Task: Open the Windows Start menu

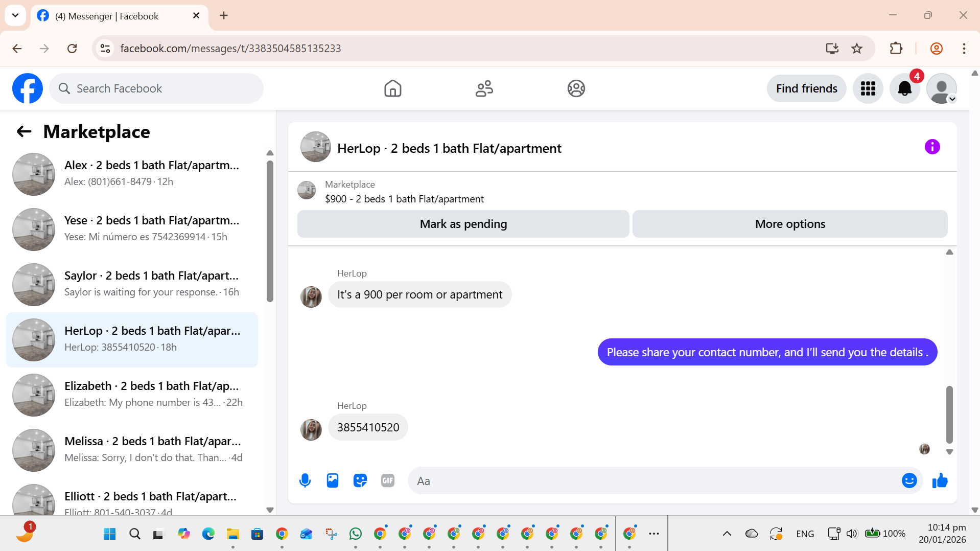Action: click(109, 534)
